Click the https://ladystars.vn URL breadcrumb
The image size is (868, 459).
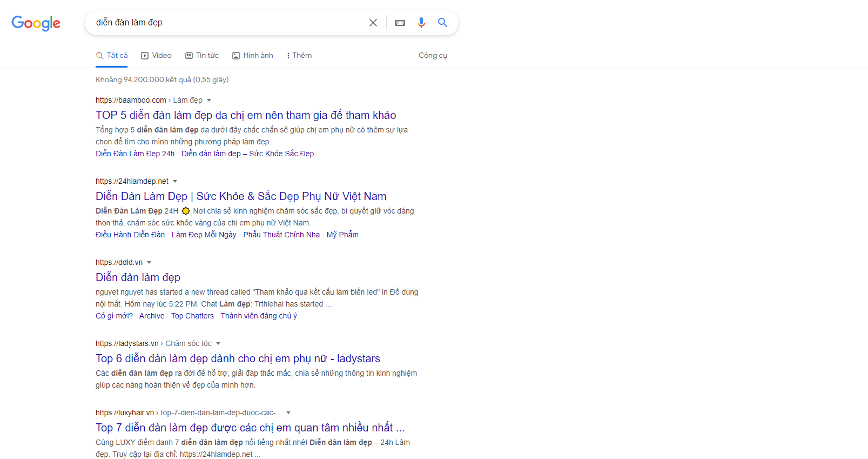point(153,343)
